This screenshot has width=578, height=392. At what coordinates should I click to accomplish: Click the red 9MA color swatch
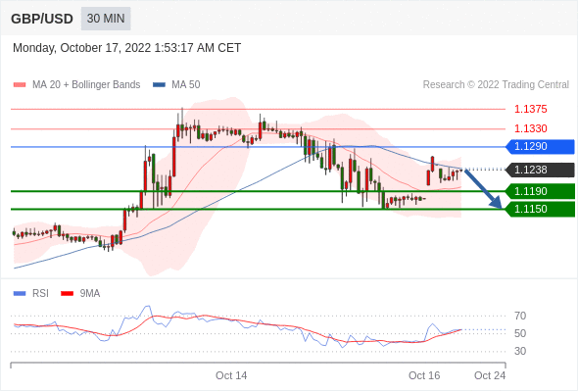point(67,294)
